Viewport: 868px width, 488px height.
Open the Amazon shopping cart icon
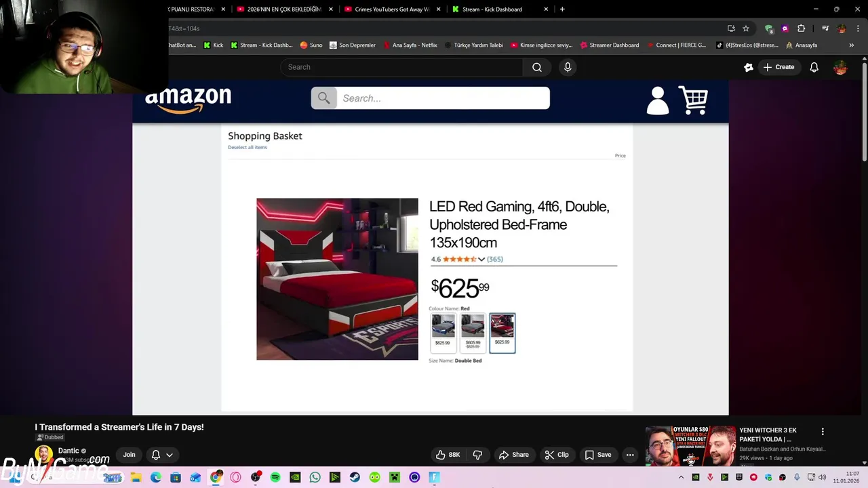pyautogui.click(x=693, y=100)
